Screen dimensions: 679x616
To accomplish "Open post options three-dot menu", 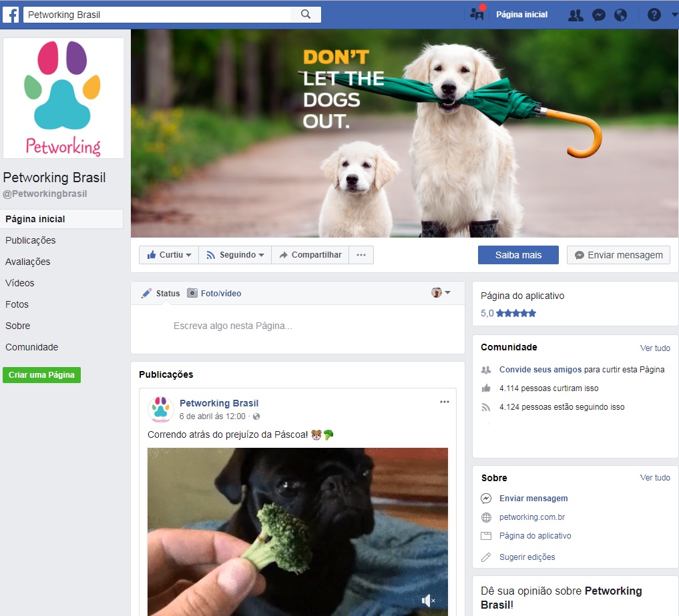I will tap(445, 402).
